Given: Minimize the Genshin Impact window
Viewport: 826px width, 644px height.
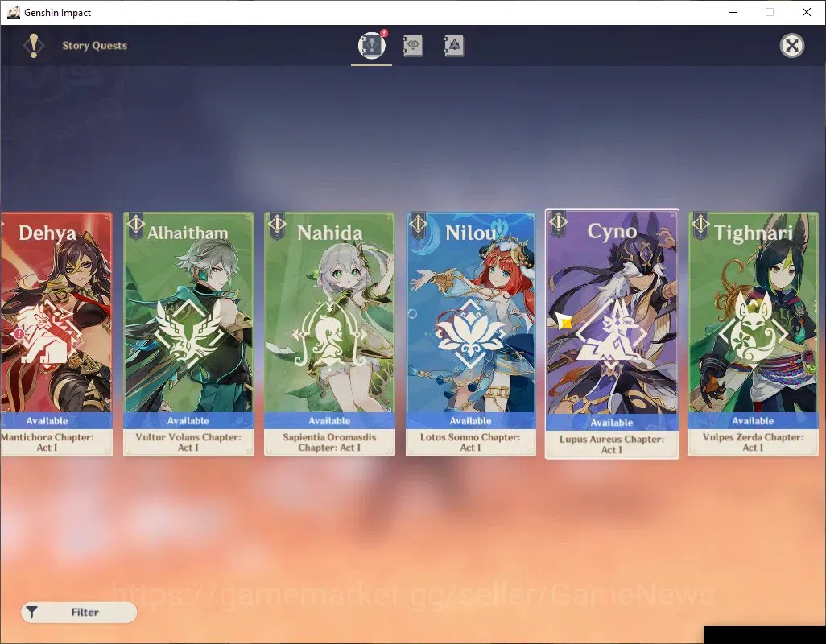Looking at the screenshot, I should point(733,12).
